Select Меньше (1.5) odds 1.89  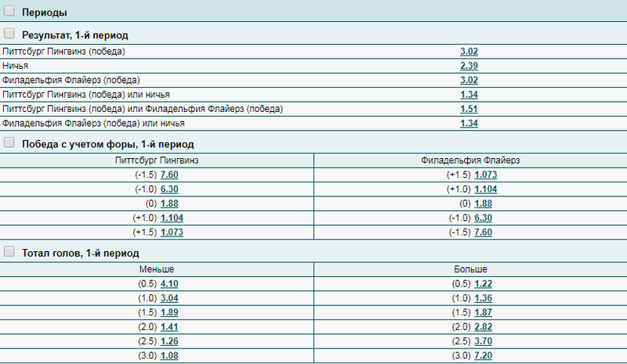169,313
